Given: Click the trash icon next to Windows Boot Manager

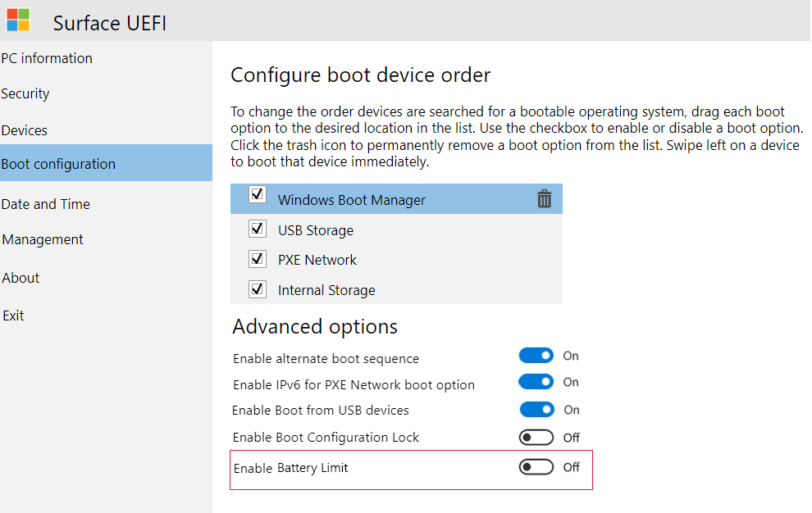Looking at the screenshot, I should [545, 198].
